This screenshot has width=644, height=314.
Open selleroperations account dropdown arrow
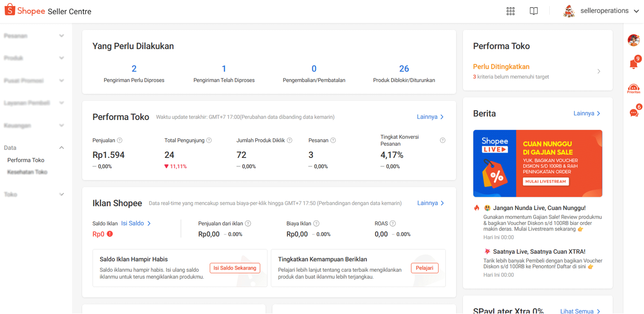click(x=636, y=11)
